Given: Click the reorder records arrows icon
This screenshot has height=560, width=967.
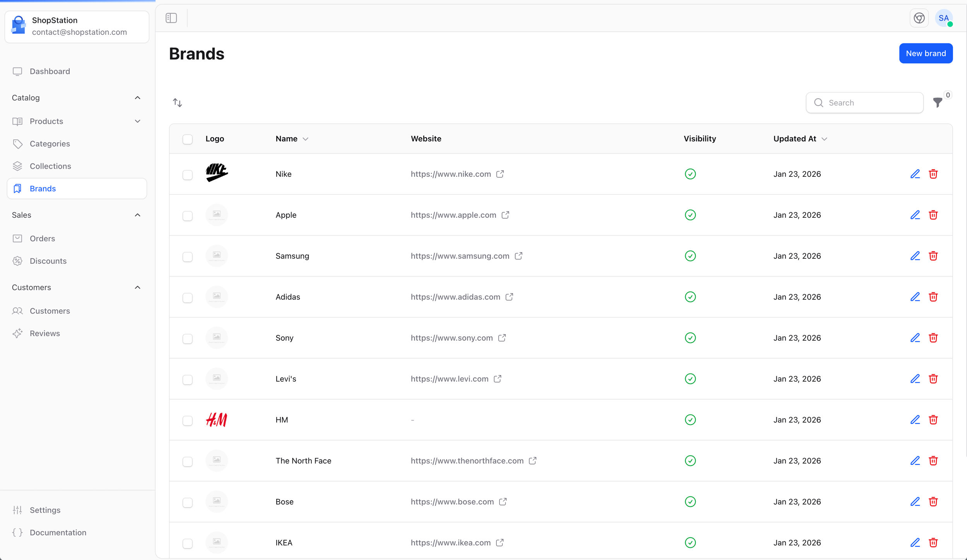Looking at the screenshot, I should 177,102.
